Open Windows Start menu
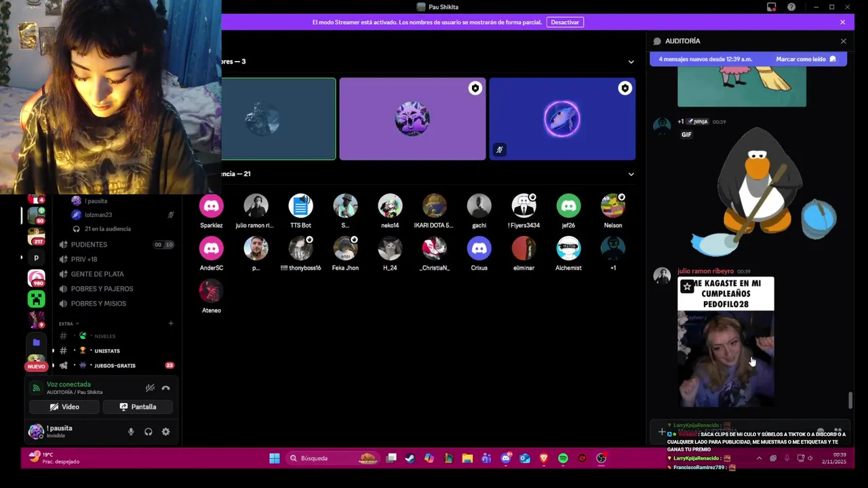Screen dimensions: 868x488 [x=274, y=458]
